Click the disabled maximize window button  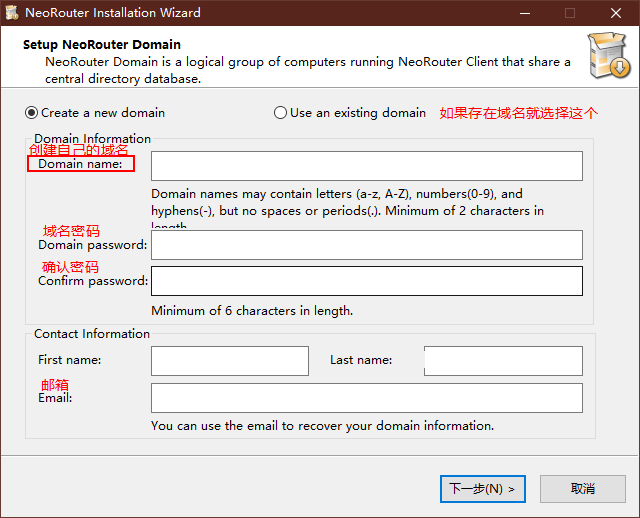[x=570, y=13]
